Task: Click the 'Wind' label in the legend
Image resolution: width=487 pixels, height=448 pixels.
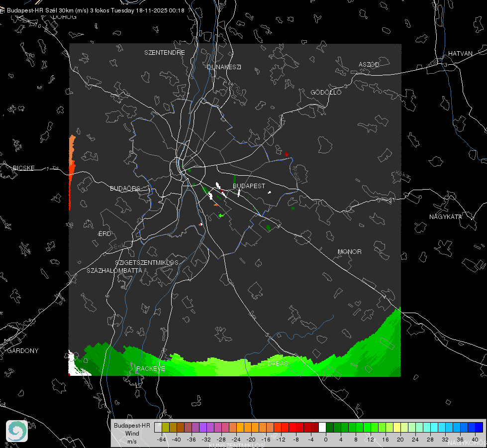Action: pyautogui.click(x=132, y=433)
